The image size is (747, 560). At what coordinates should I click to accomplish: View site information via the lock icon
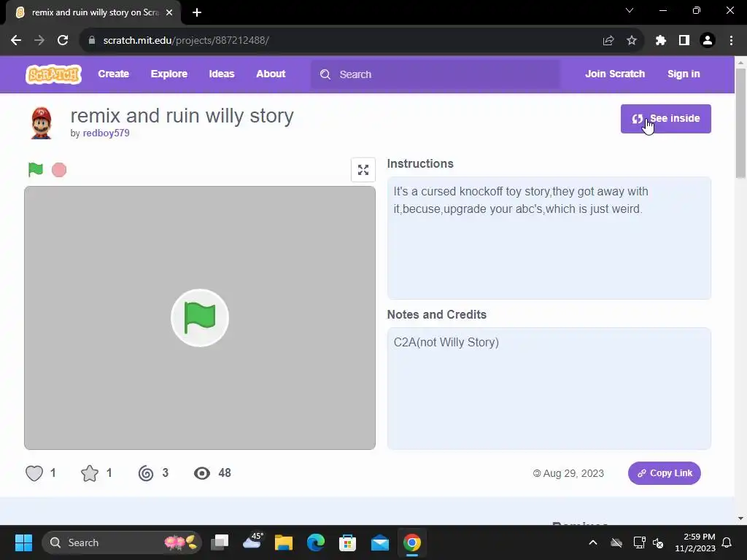point(92,41)
